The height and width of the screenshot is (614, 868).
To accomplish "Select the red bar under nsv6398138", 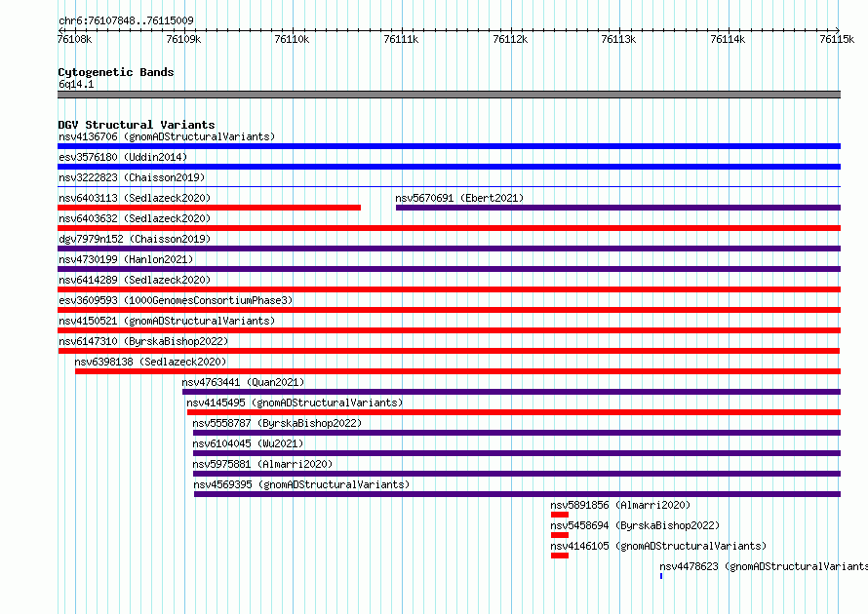I will [457, 371].
